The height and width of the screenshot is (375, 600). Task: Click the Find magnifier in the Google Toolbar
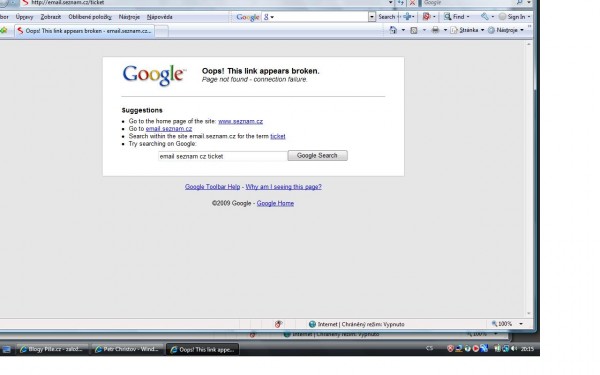pyautogui.click(x=447, y=16)
